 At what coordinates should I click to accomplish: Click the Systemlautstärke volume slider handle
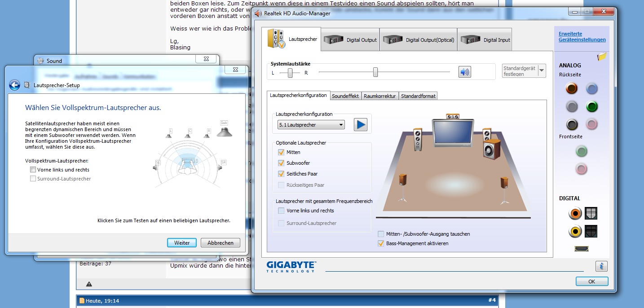(x=375, y=72)
